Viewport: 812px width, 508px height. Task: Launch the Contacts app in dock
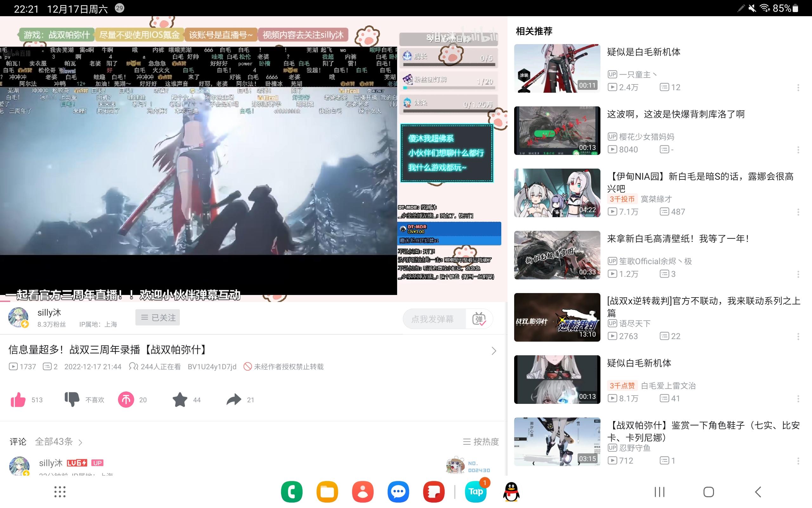363,492
